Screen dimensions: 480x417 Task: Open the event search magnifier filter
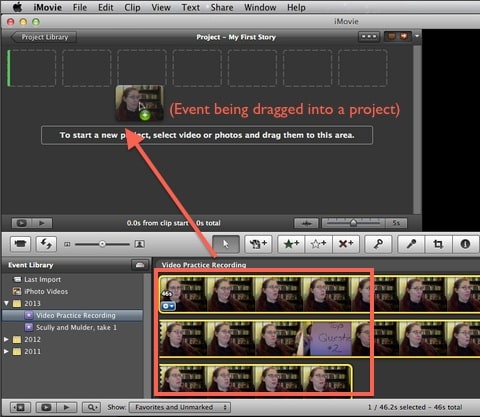tap(92, 407)
